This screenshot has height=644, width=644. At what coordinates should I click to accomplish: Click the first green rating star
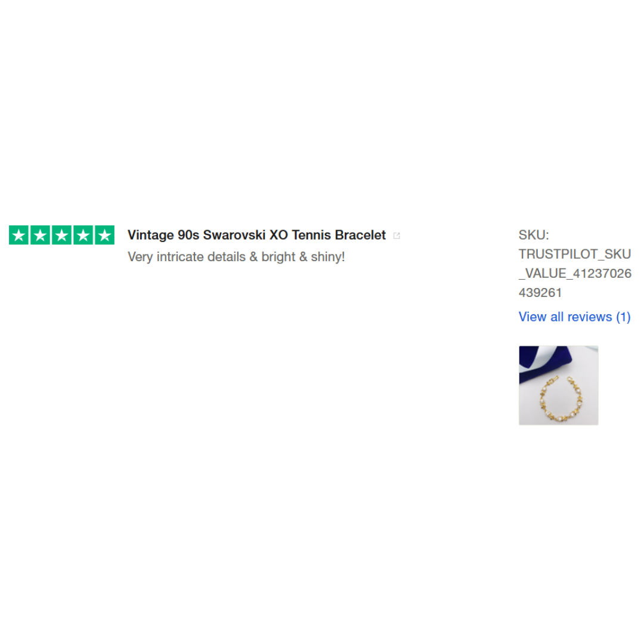point(19,235)
